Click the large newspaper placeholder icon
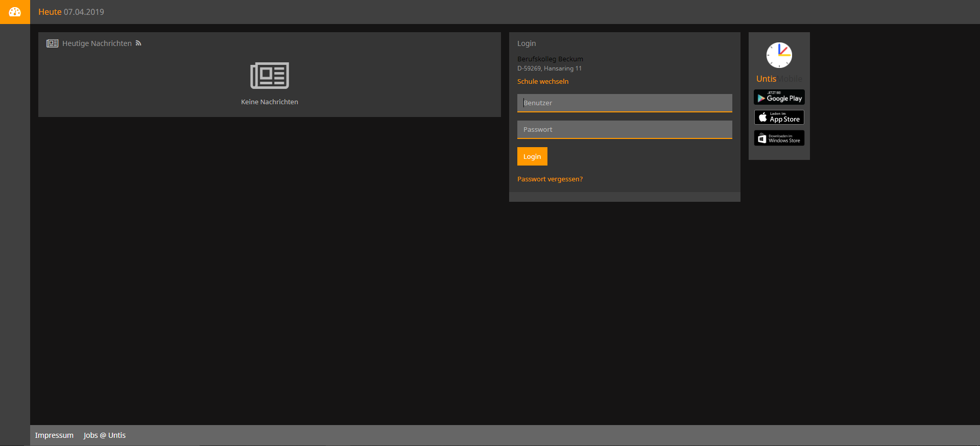The image size is (980, 446). tap(269, 76)
